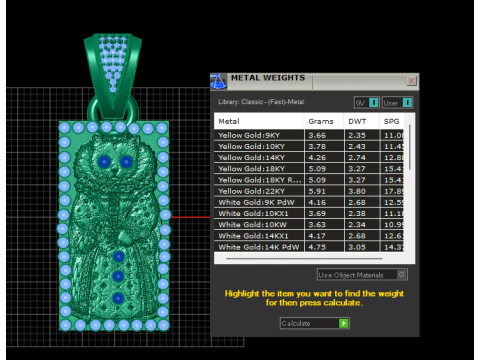Close the Metal Weights dialog
480x360 pixels.
(412, 81)
